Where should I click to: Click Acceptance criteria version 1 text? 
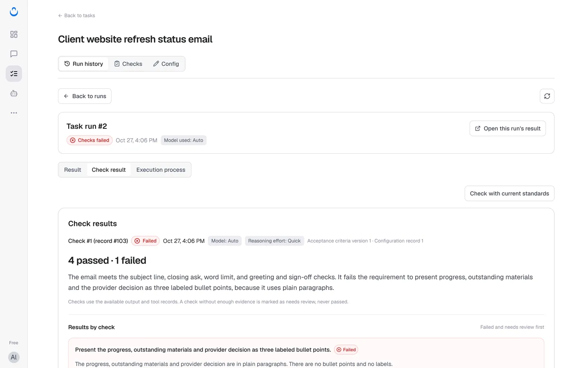[339, 241]
